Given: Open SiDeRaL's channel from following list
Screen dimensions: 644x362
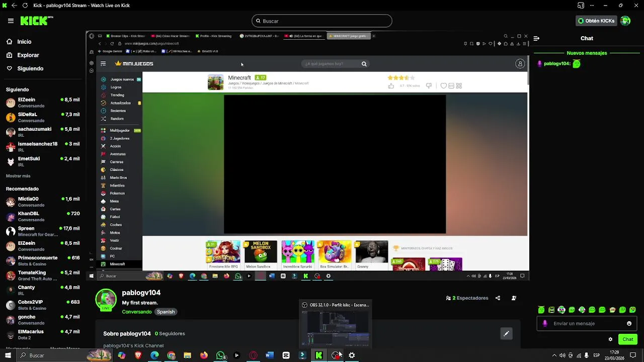Looking at the screenshot, I should coord(43,117).
